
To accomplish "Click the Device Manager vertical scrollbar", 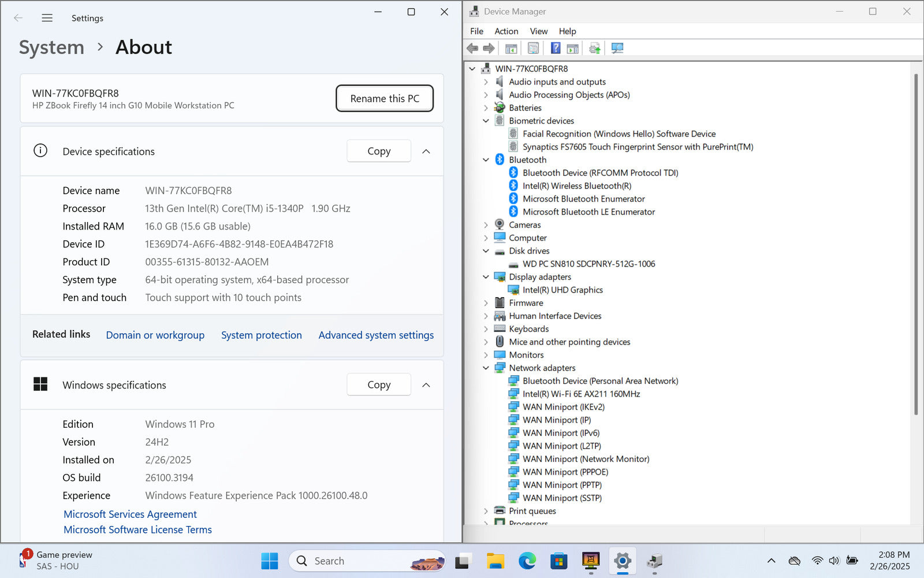I will [916, 244].
